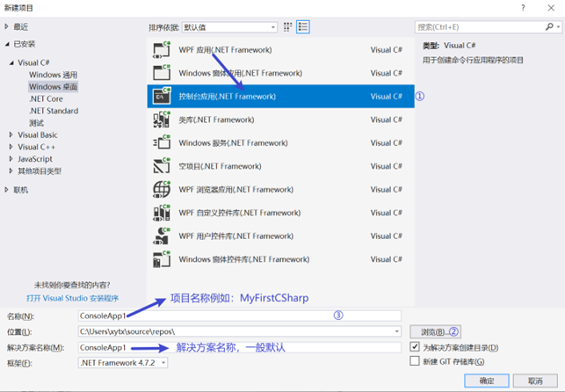Switch to small icons view
Image resolution: width=565 pixels, height=392 pixels.
coord(287,27)
